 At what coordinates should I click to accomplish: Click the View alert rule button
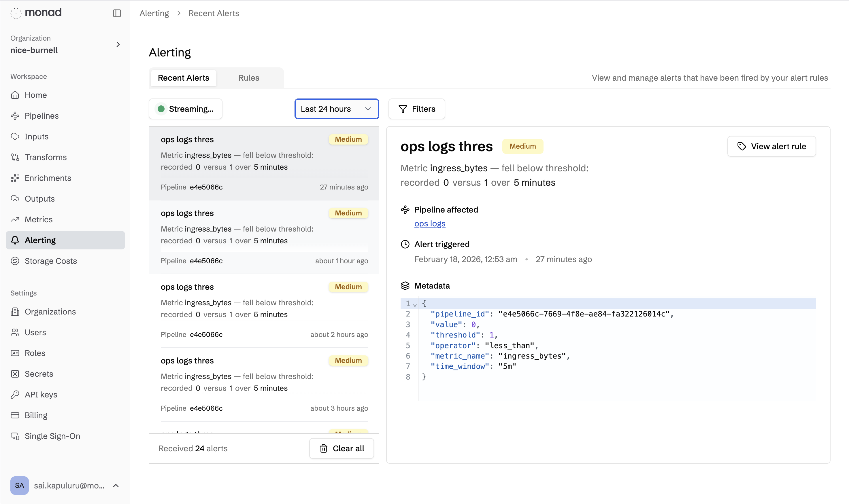(x=771, y=146)
